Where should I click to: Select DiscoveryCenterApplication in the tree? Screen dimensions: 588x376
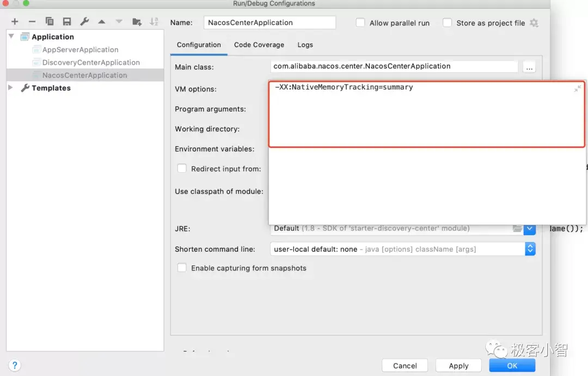coord(91,62)
